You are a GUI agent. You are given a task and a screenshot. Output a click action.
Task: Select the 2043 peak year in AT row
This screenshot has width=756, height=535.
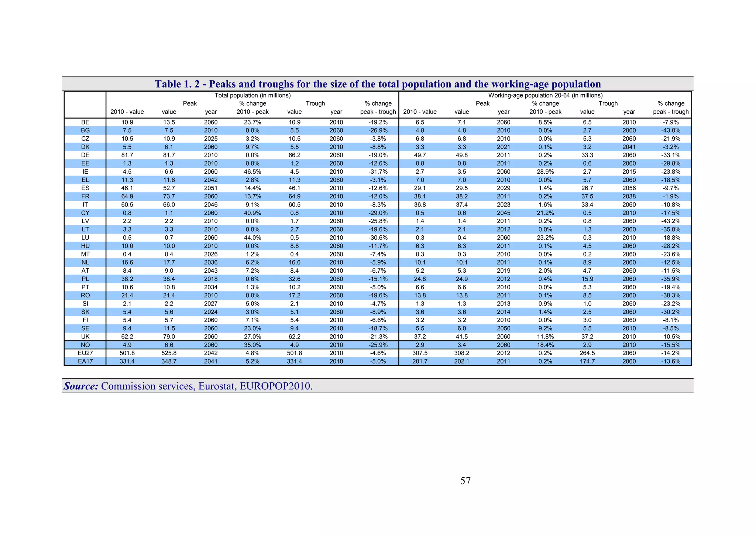[211, 271]
